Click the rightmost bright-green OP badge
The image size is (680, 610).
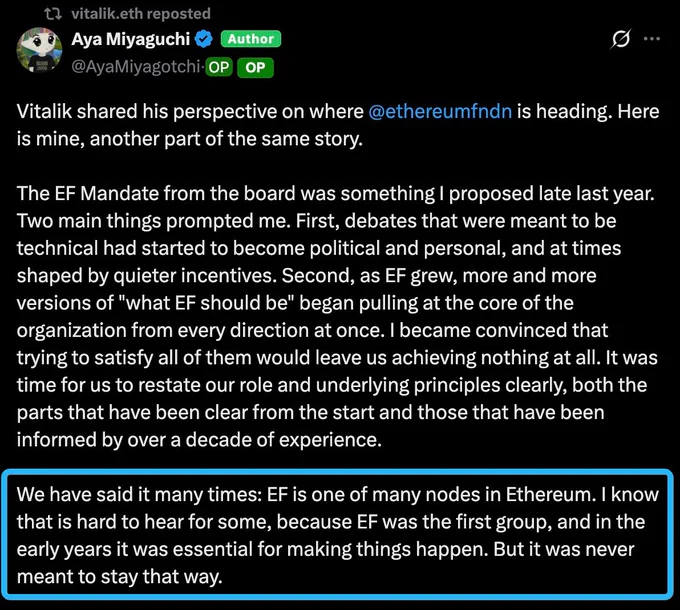coord(255,68)
